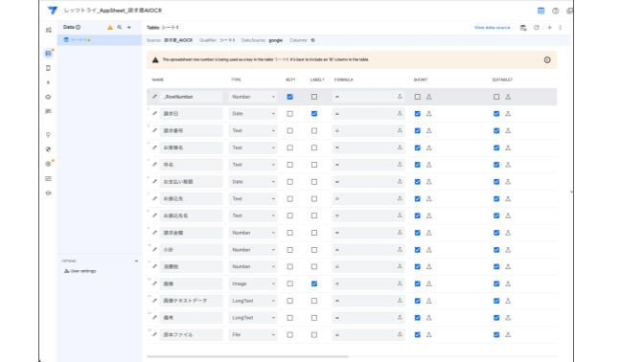Open LongText type dropdown for 画像テキストデータ

(253, 301)
